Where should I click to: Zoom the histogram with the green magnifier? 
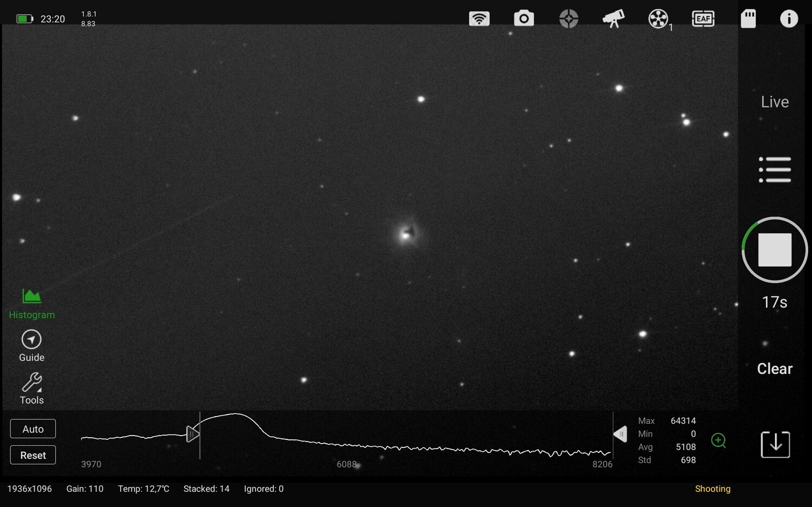(x=719, y=441)
